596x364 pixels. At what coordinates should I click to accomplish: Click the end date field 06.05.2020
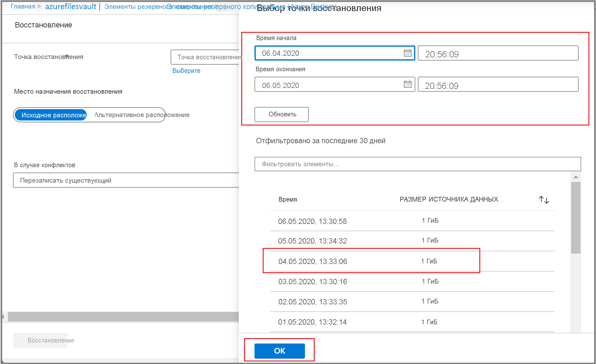click(x=328, y=85)
